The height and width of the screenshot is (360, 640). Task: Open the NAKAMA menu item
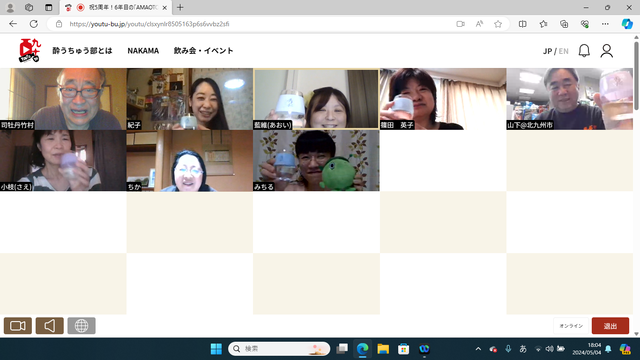pyautogui.click(x=143, y=51)
